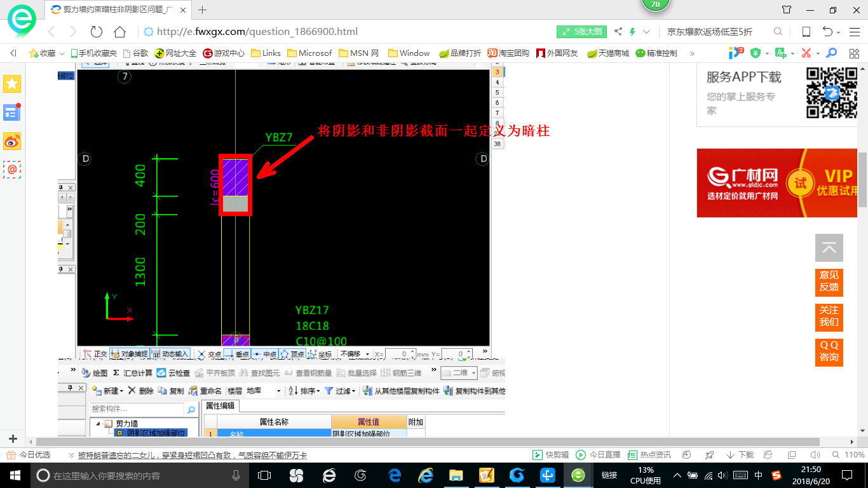Toggle 对象捕捉 in the embedded CAD screenshot
This screenshot has width=868, height=488.
pos(130,354)
